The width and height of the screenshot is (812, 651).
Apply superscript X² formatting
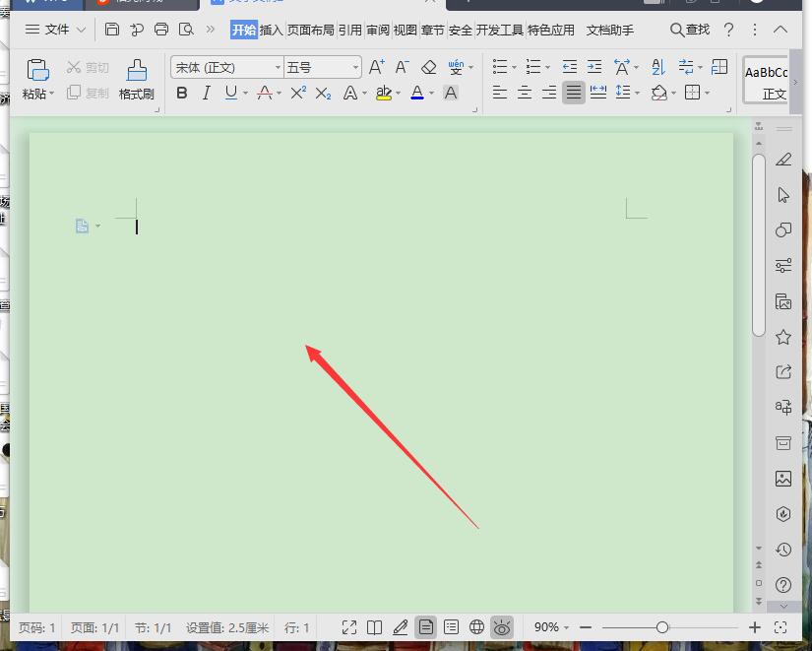coord(298,93)
